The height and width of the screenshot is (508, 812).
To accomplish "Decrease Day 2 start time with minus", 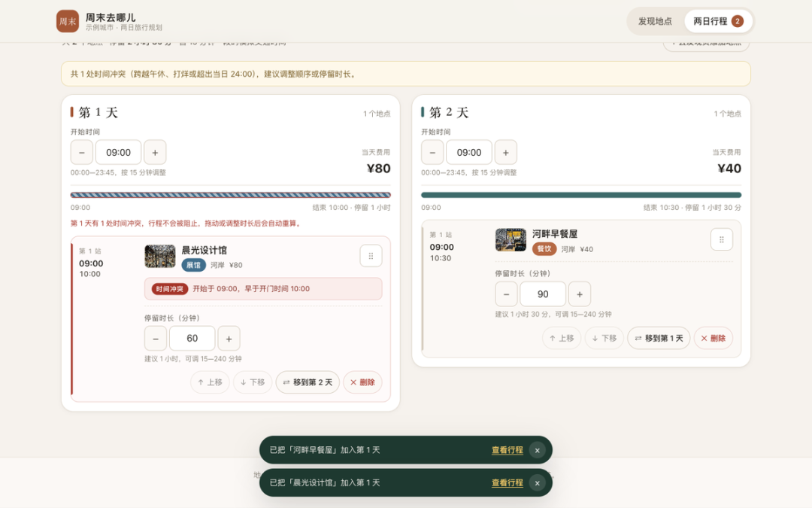I will [x=432, y=152].
